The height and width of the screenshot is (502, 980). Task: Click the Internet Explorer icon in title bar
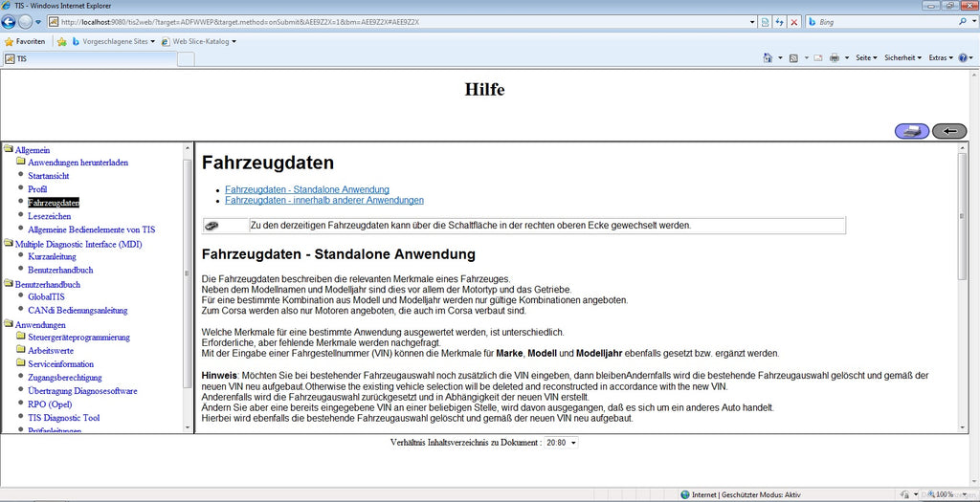point(7,5)
